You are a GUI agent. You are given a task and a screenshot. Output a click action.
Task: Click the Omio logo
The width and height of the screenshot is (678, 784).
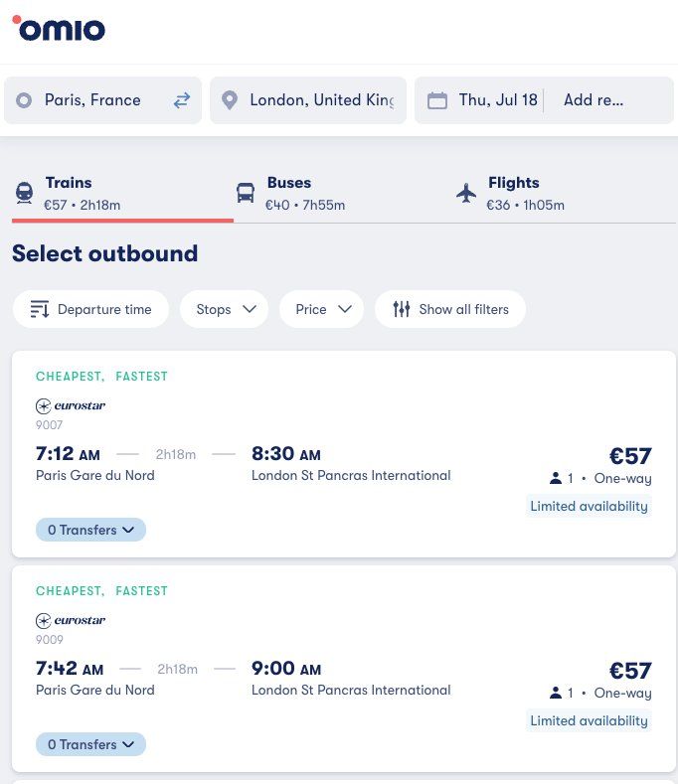(x=59, y=28)
